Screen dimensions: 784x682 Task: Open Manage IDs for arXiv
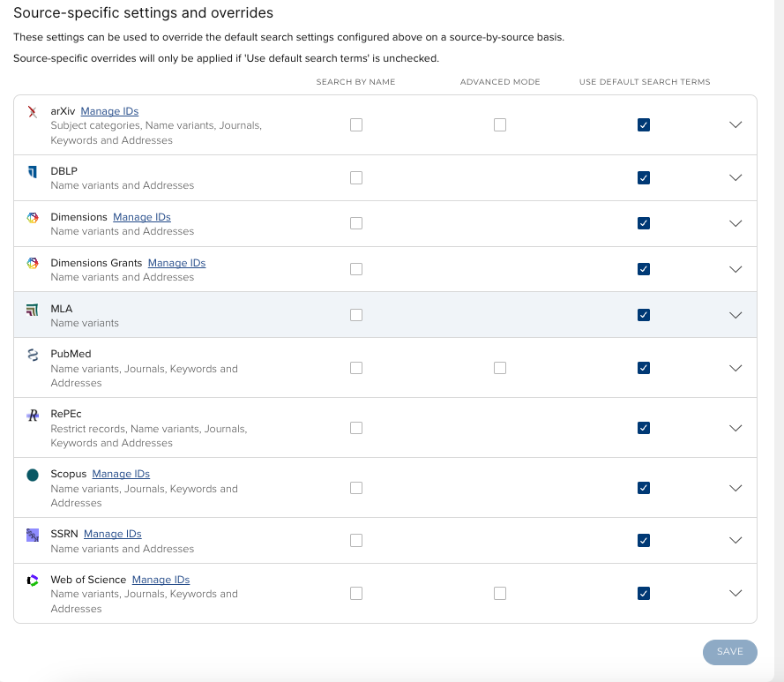point(109,111)
